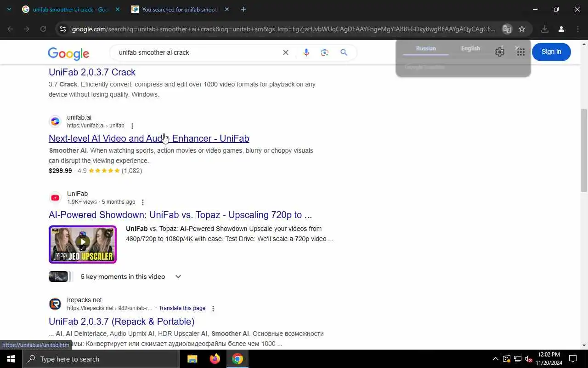Click the Chrome address bar URL
588x368 pixels.
[283, 29]
